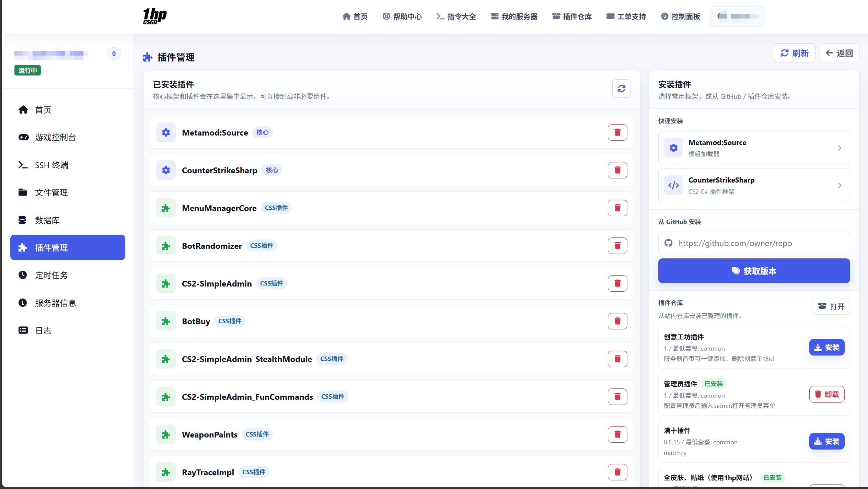The height and width of the screenshot is (489, 868).
Task: Delete the Metamod:Source plugin via trash icon
Action: tap(617, 132)
